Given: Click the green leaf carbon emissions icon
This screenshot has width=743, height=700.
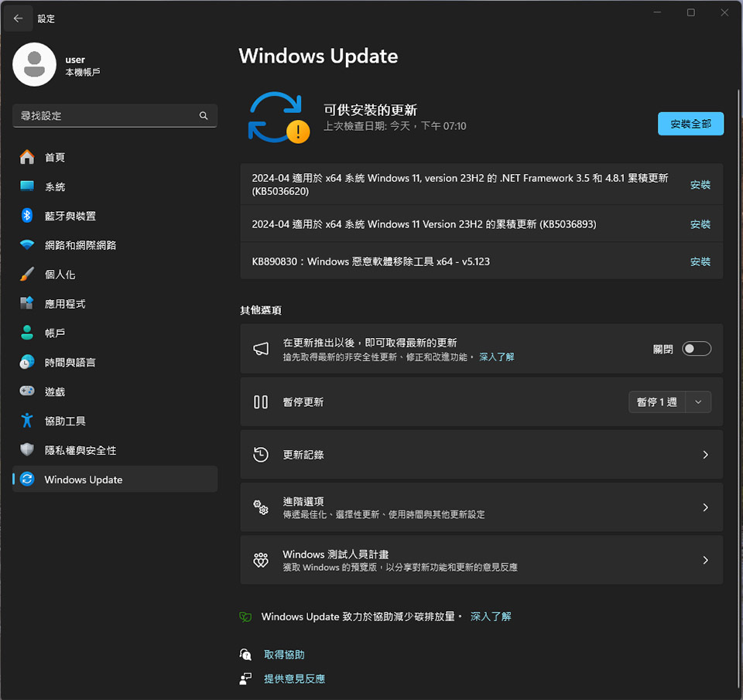Looking at the screenshot, I should tap(245, 616).
